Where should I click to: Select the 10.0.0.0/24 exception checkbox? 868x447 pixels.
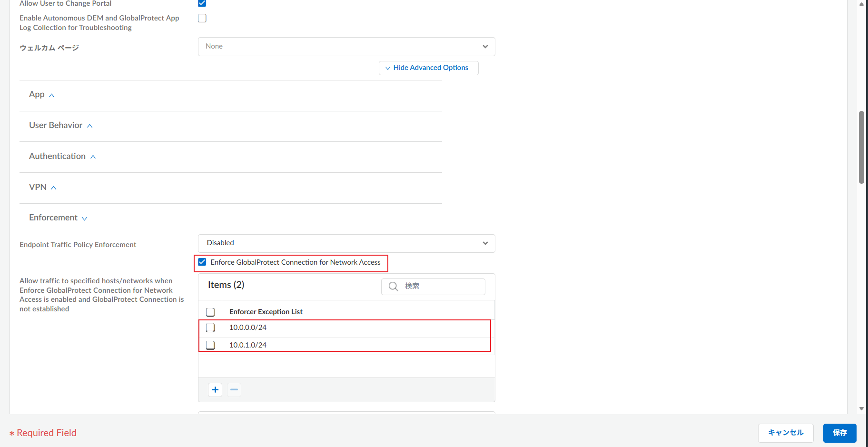(x=210, y=328)
